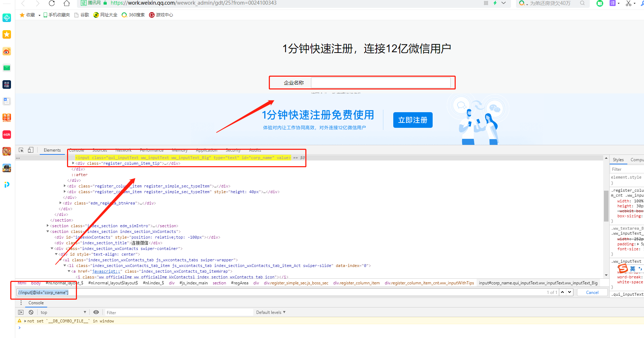Open the Default levels dropdown

271,312
